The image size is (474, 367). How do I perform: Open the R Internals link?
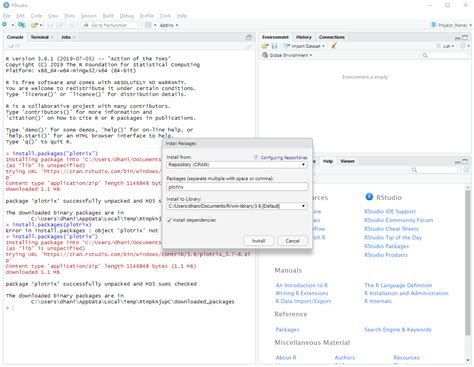pos(378,301)
